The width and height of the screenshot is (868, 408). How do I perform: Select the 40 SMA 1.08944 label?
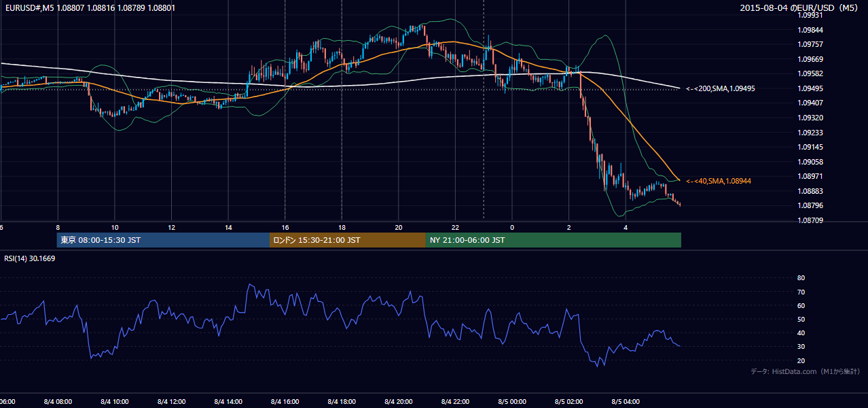(x=718, y=181)
